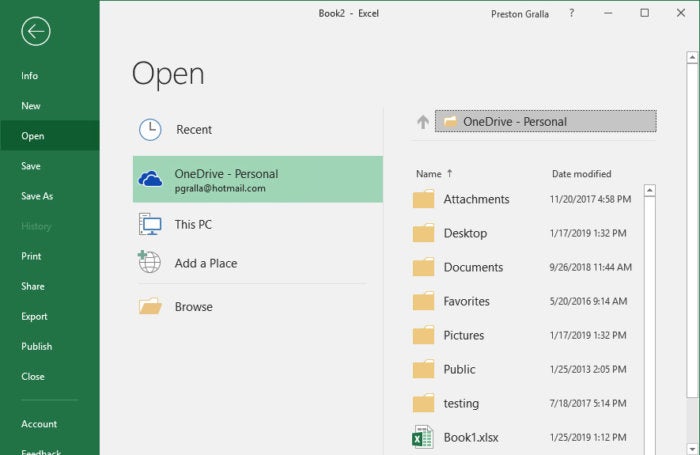
Task: Open the Desktop folder name
Action: click(465, 234)
